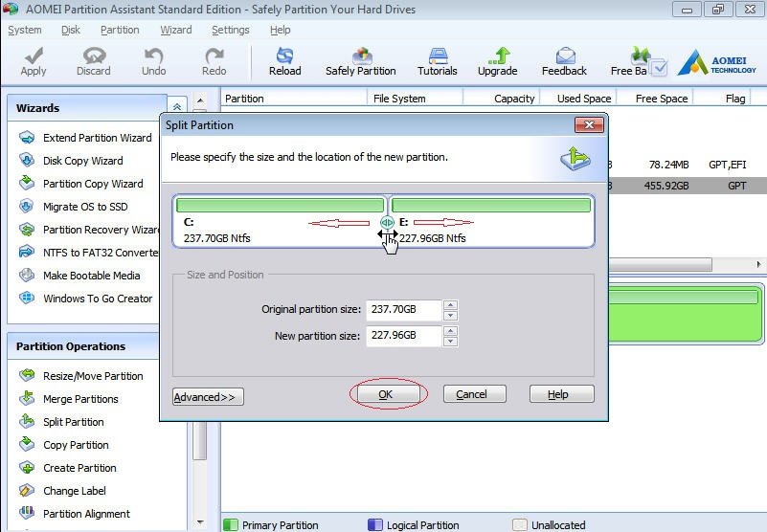Sort by Flag column header
This screenshot has height=532, width=767.
click(x=722, y=99)
